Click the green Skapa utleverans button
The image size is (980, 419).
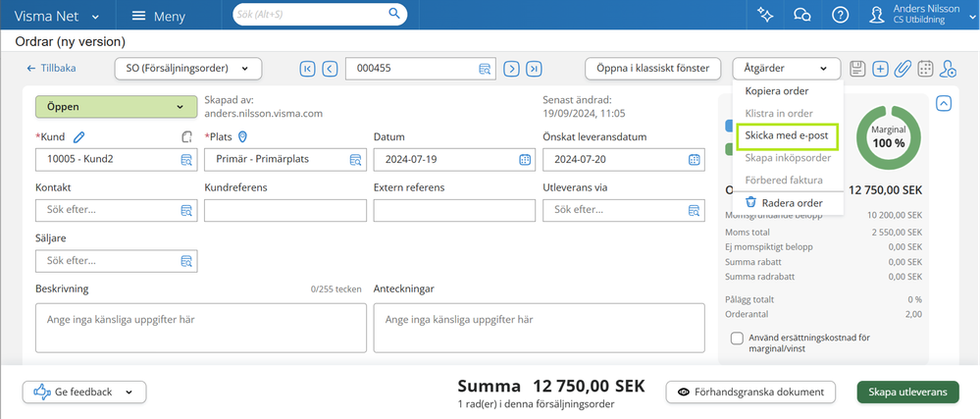point(907,393)
